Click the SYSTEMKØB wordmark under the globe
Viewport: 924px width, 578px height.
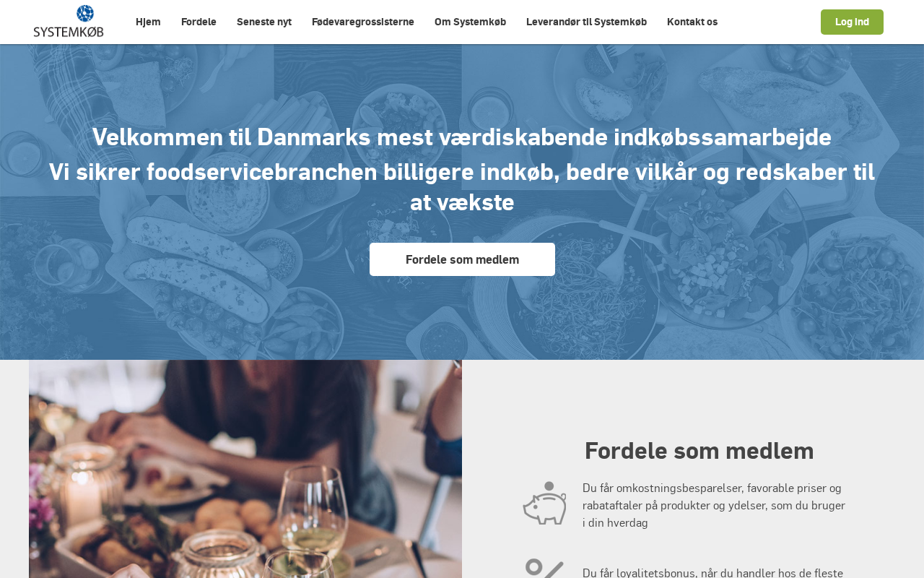click(69, 30)
